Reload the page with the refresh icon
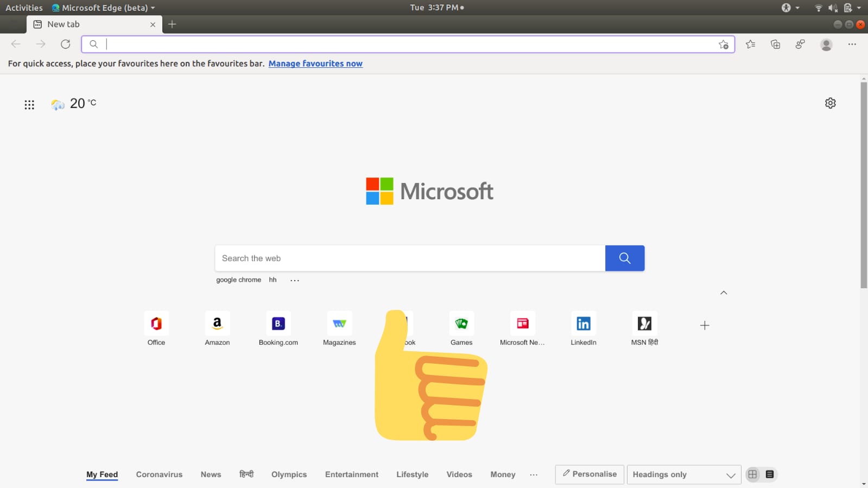Image resolution: width=868 pixels, height=488 pixels. tap(66, 44)
